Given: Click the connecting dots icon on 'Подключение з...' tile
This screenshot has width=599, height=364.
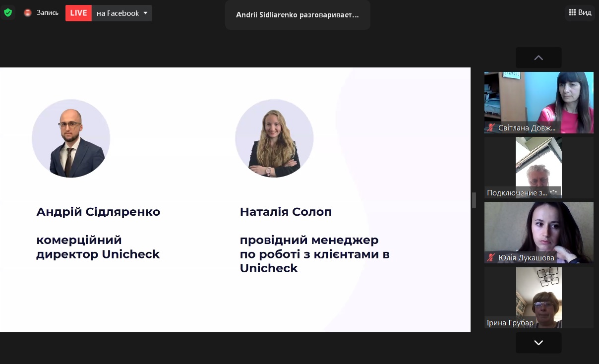Looking at the screenshot, I should 554,192.
